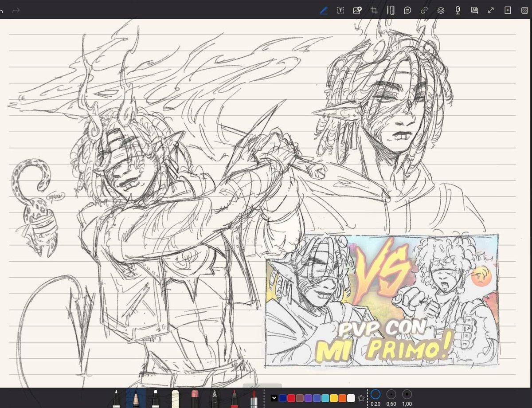
Task: Select the striped-tip pen tool
Action: [x=214, y=398]
